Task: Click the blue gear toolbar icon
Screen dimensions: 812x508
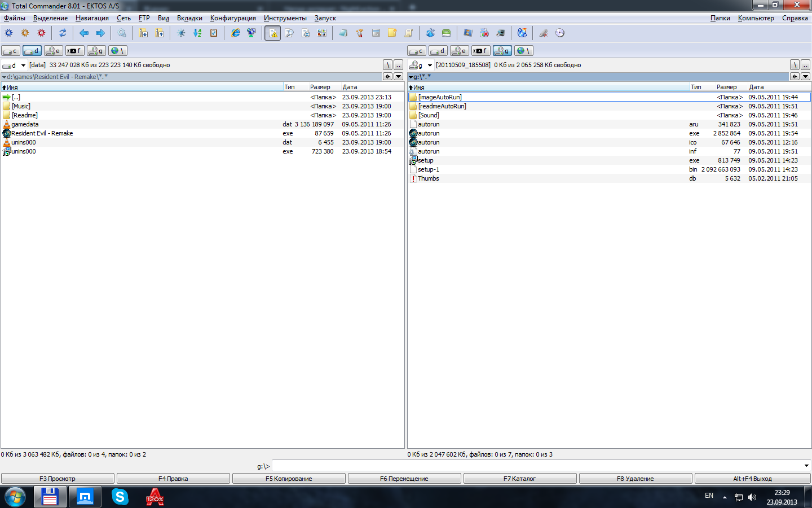Action: pos(8,33)
